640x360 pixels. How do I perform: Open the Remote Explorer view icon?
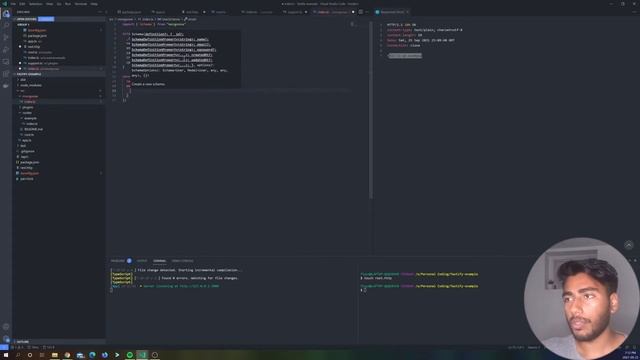tap(6, 62)
